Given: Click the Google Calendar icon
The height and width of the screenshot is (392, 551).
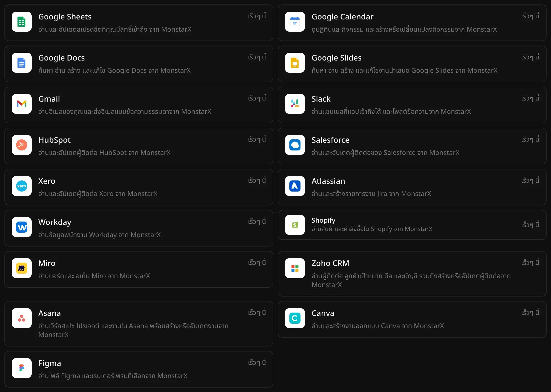Looking at the screenshot, I should click(x=295, y=22).
